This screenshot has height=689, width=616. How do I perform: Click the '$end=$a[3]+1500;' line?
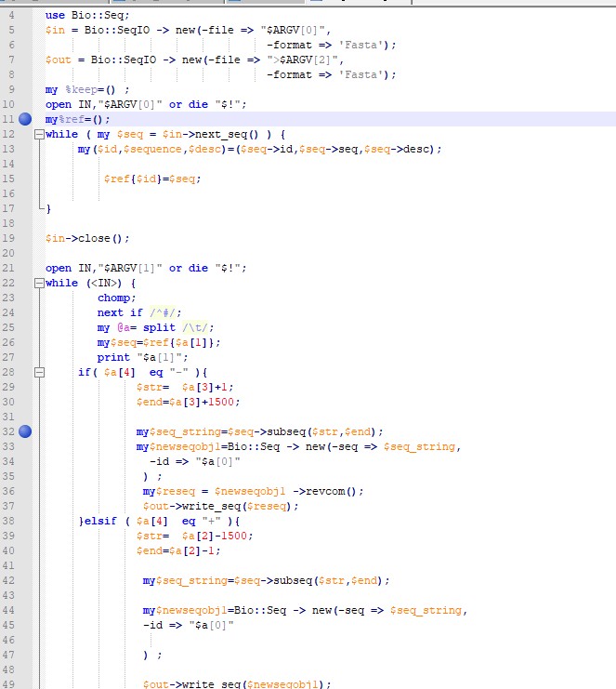pyautogui.click(x=188, y=402)
